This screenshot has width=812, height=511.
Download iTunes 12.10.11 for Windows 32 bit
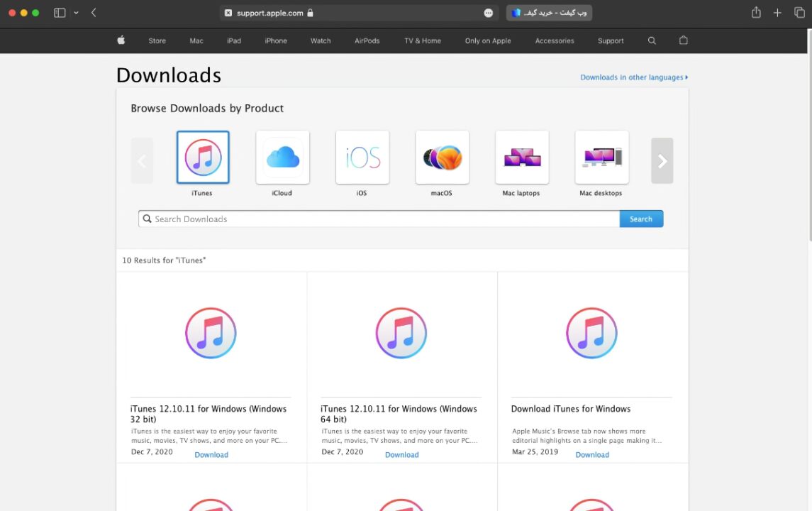coord(211,454)
